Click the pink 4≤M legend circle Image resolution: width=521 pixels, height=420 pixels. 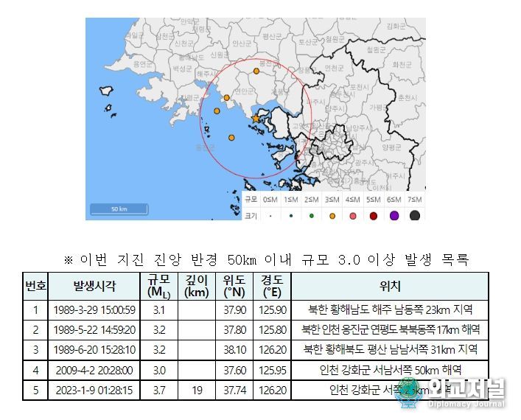click(x=353, y=215)
